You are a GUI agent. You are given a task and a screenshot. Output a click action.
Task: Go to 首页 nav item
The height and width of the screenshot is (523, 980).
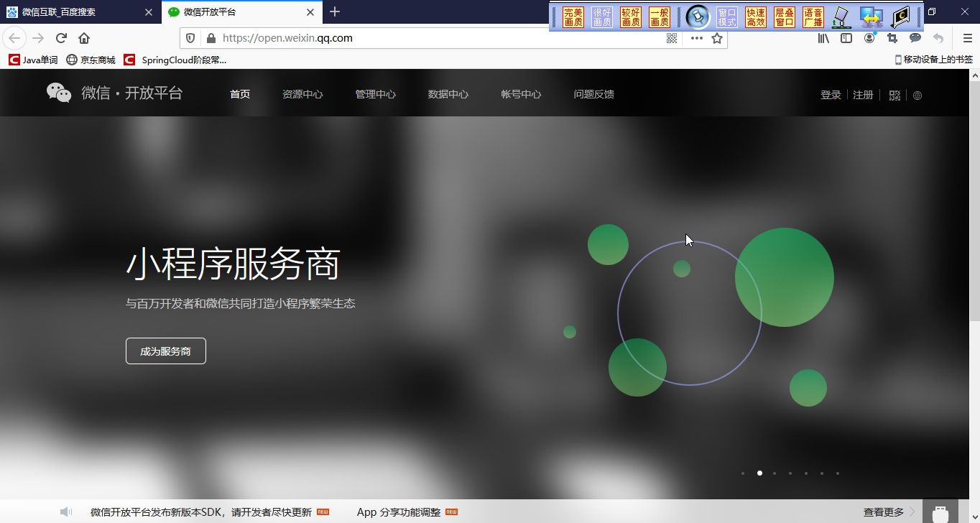pyautogui.click(x=240, y=94)
